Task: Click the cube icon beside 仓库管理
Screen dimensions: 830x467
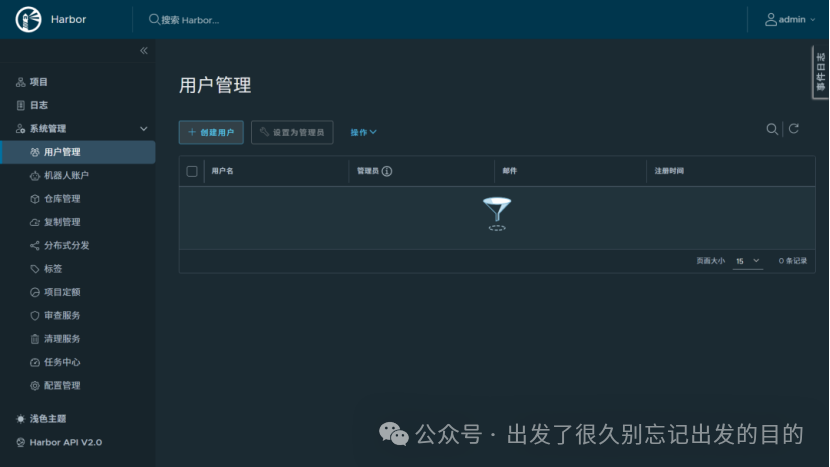Action: [x=34, y=199]
